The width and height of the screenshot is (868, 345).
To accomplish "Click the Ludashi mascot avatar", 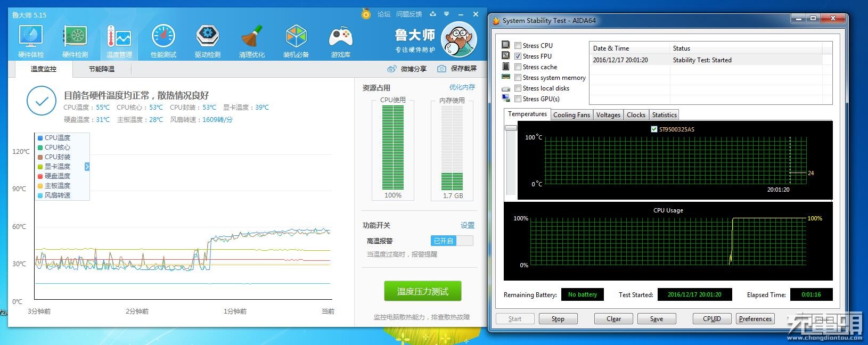I will pyautogui.click(x=459, y=40).
